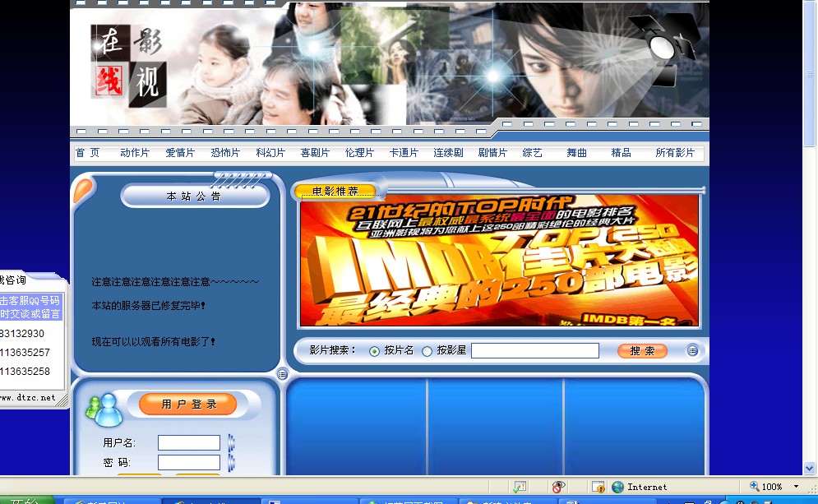Click the Internet zone globe icon

(x=617, y=487)
